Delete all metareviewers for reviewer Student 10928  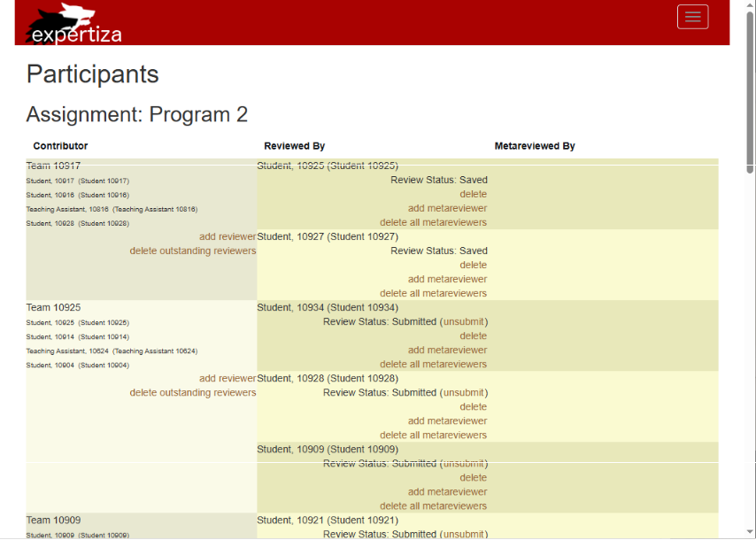pos(433,435)
